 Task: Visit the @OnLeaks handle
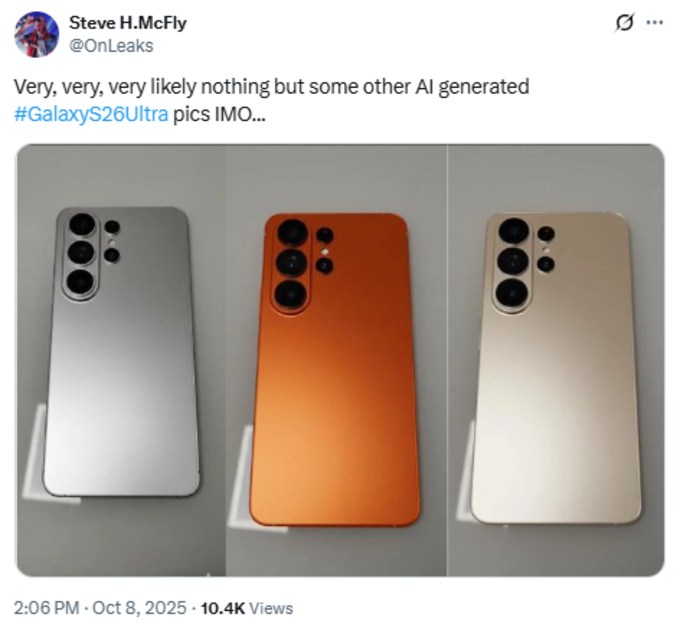[x=110, y=45]
